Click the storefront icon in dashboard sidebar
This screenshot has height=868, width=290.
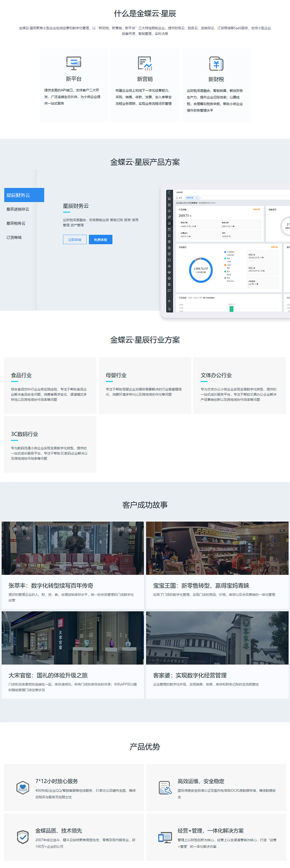tap(169, 205)
